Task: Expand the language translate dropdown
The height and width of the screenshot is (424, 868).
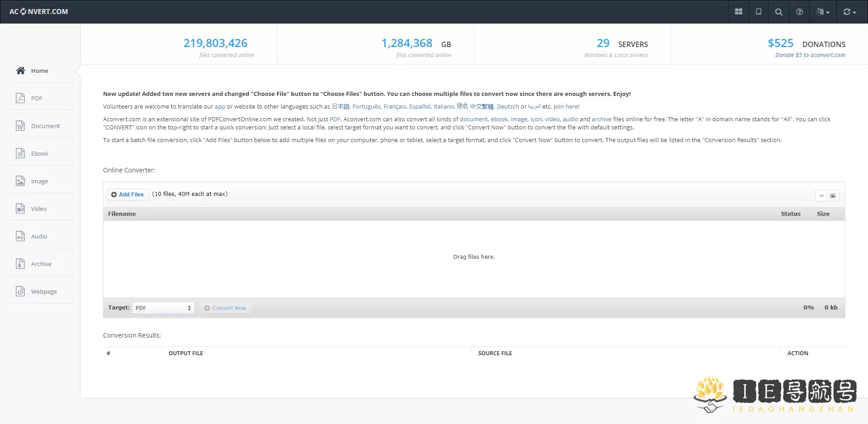Action: pyautogui.click(x=823, y=12)
